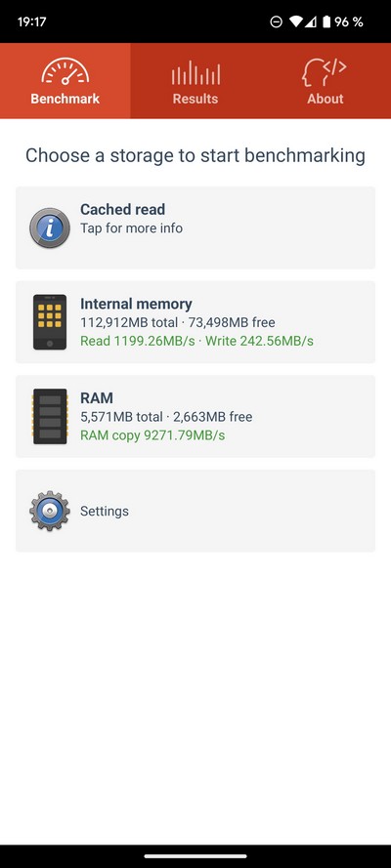Viewport: 391px width, 868px height.
Task: Tap the Read 1199.26MB/s result text
Action: pos(138,341)
